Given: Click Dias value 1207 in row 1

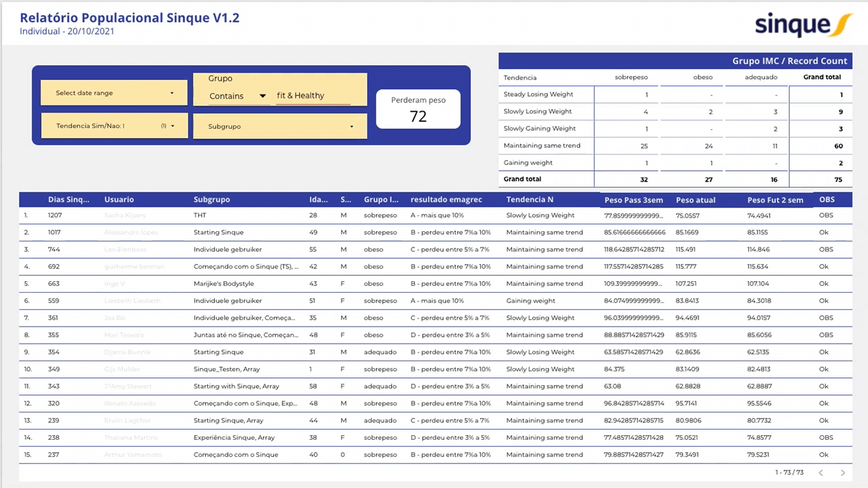Looking at the screenshot, I should [54, 215].
